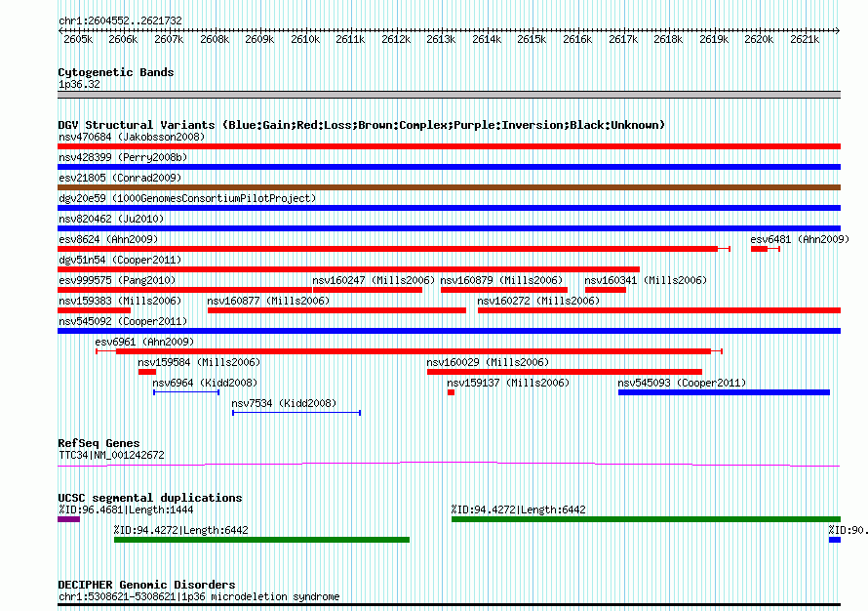868x611 pixels.
Task: Click the tiny nsv159137 (Mills2006) red block
Action: [452, 392]
